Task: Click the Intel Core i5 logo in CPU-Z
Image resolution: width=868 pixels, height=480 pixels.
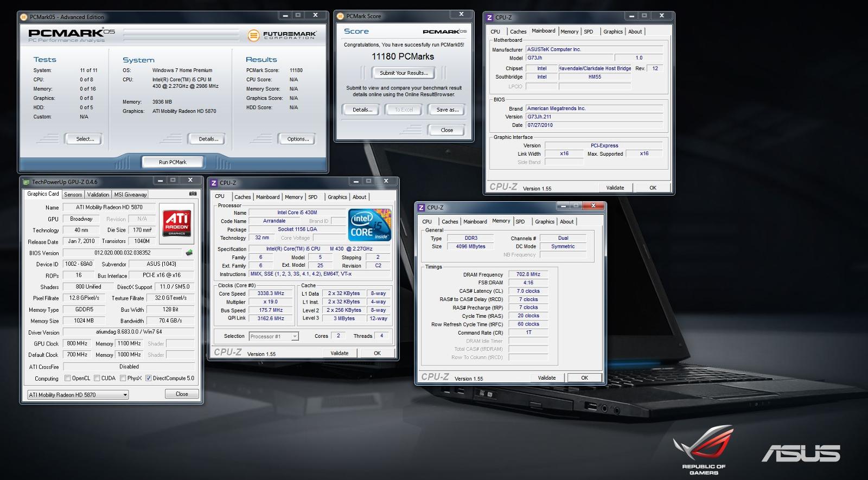Action: (370, 225)
